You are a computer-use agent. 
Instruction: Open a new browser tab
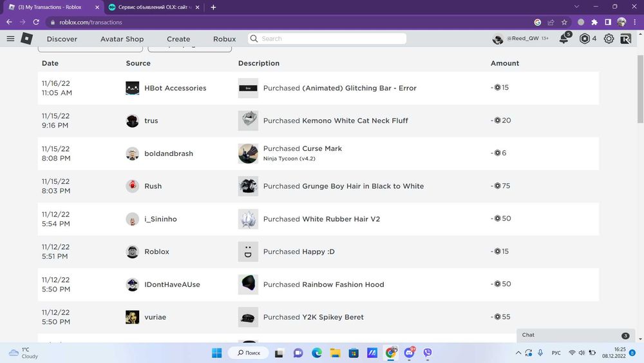coord(213,7)
